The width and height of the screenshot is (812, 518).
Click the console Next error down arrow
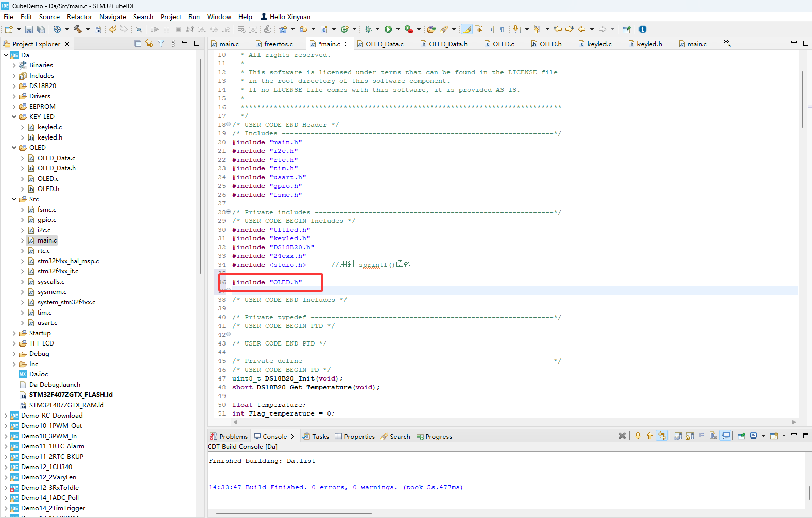(x=637, y=436)
